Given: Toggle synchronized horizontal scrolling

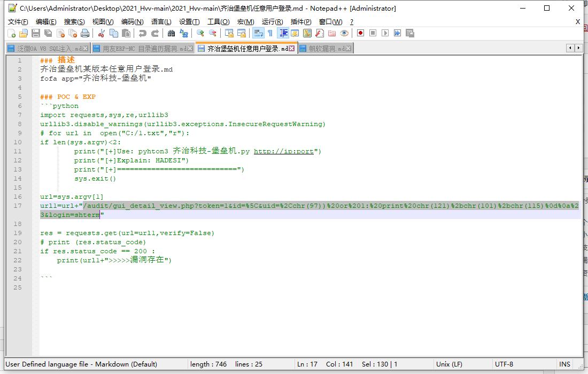Looking at the screenshot, I should point(242,33).
